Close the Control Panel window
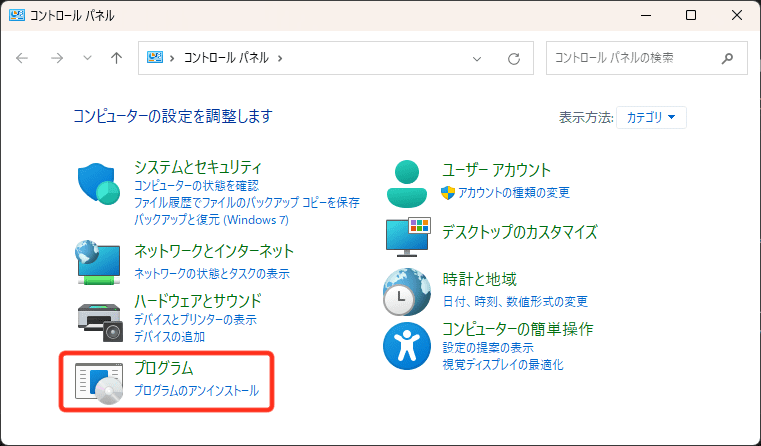 click(737, 16)
